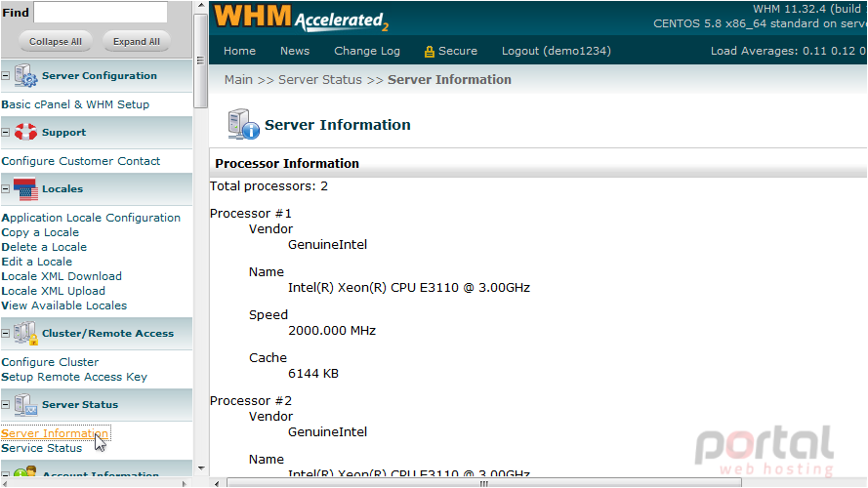Click the Load Averages text
The image size is (868, 488).
pos(788,51)
